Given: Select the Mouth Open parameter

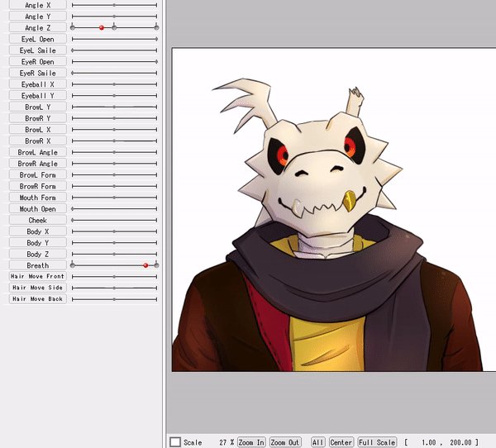Looking at the screenshot, I should [38, 209].
